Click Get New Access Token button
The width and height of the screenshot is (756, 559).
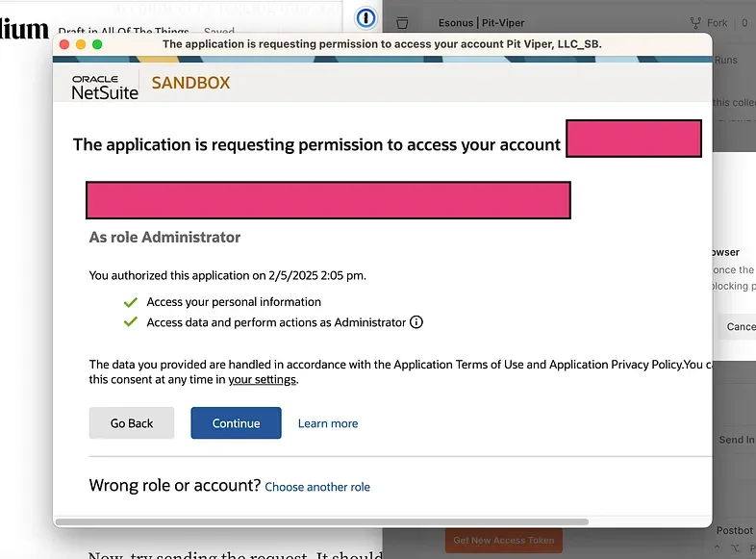coord(503,540)
